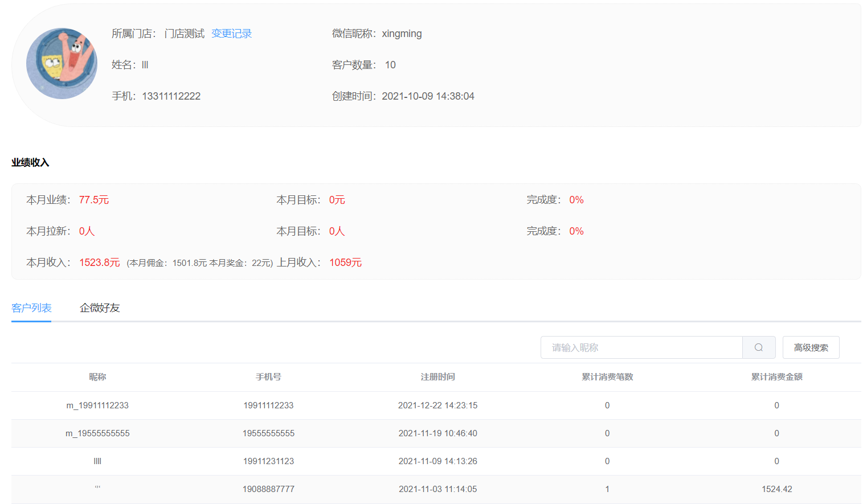Click registration time 2021-11-19 10:46:40

(x=437, y=433)
